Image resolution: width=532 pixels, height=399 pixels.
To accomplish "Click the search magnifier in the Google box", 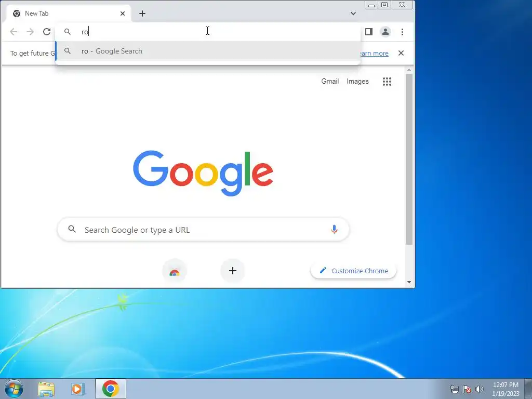I will click(x=72, y=229).
